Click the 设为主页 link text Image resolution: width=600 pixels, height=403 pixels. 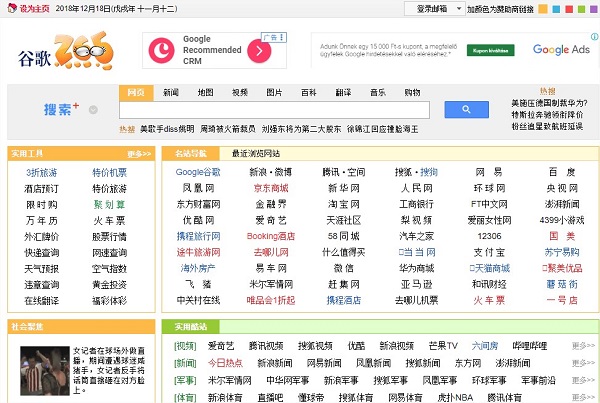point(34,8)
